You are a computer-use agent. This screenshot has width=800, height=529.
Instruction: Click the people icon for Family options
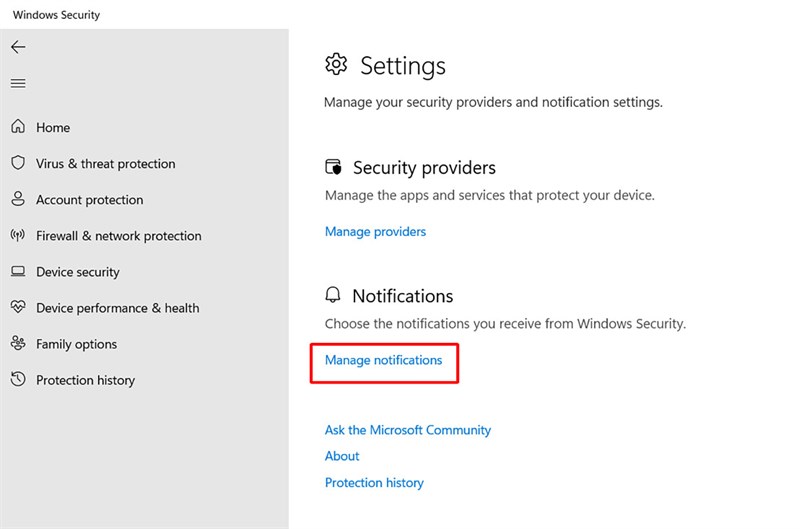[18, 343]
